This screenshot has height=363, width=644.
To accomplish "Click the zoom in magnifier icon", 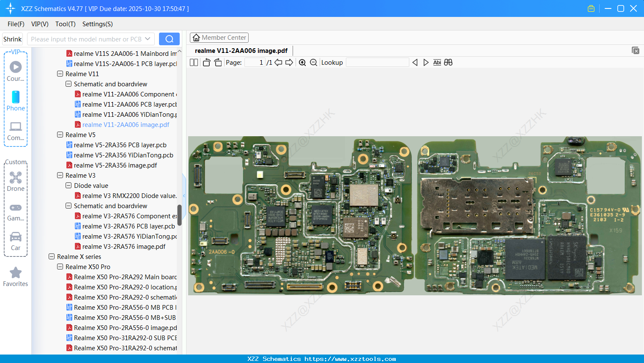I will coord(302,63).
